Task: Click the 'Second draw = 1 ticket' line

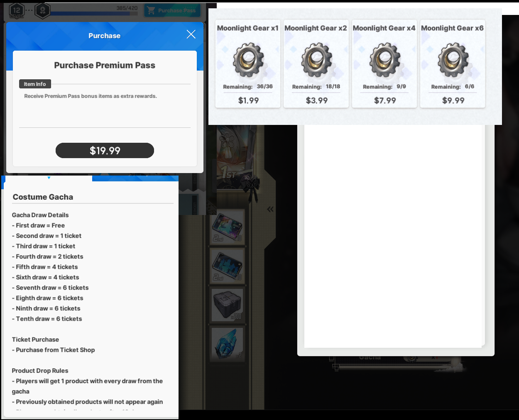Action: 47,236
